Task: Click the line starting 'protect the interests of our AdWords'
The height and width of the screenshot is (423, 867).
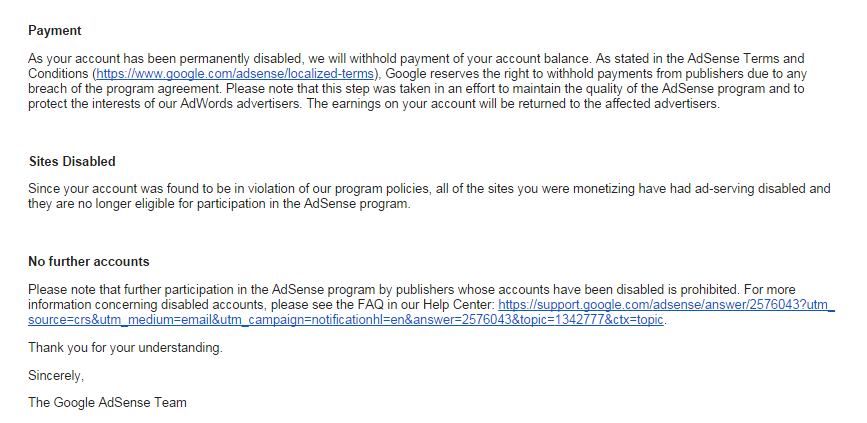Action: click(x=374, y=103)
